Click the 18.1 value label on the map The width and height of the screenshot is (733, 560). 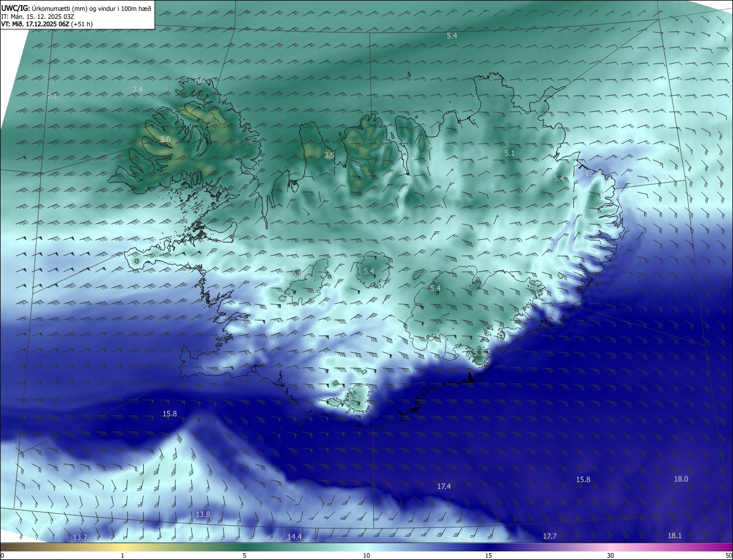coord(675,536)
